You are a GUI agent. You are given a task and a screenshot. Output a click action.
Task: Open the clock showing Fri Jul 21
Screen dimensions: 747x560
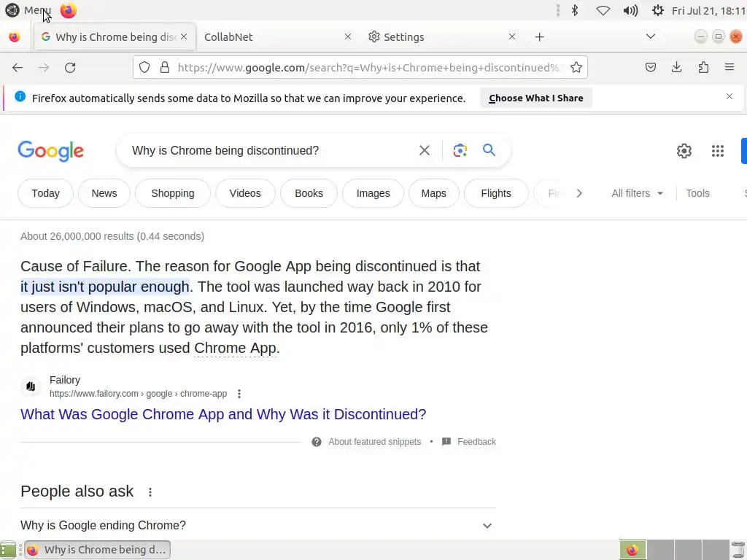tap(708, 10)
